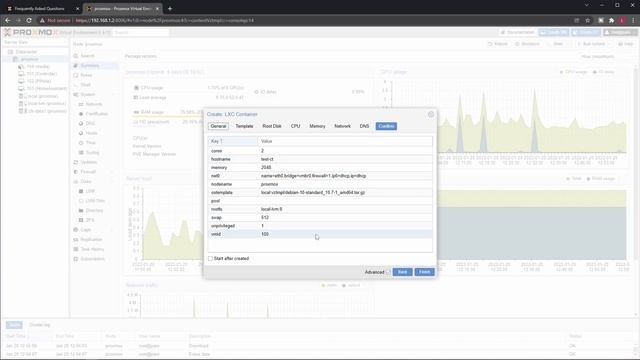This screenshot has width=640, height=360.
Task: Bookmark this page with the star icon
Action: [587, 20]
